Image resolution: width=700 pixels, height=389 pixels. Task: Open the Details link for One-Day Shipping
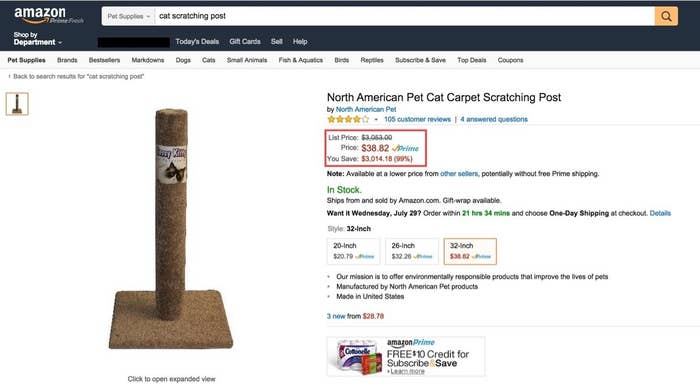point(660,213)
